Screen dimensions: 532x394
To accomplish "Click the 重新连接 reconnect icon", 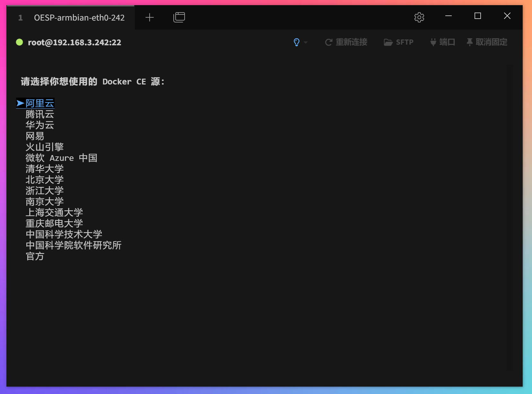I will point(328,42).
